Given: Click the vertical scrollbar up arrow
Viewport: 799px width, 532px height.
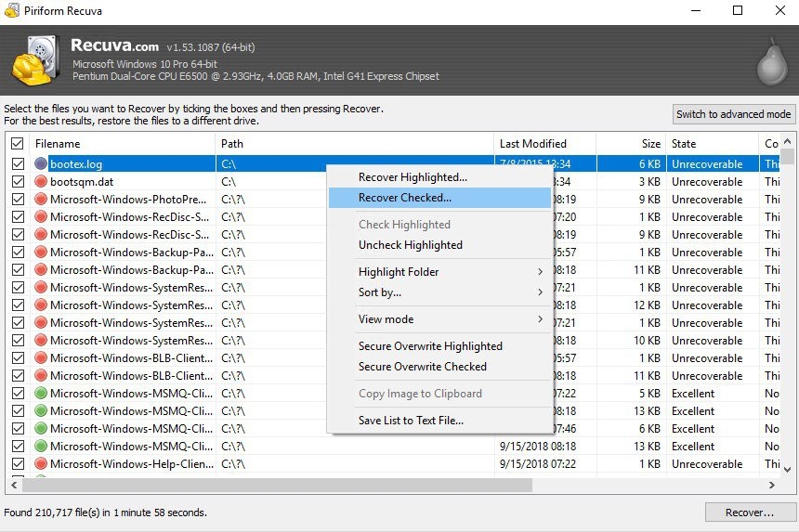Looking at the screenshot, I should [x=787, y=141].
